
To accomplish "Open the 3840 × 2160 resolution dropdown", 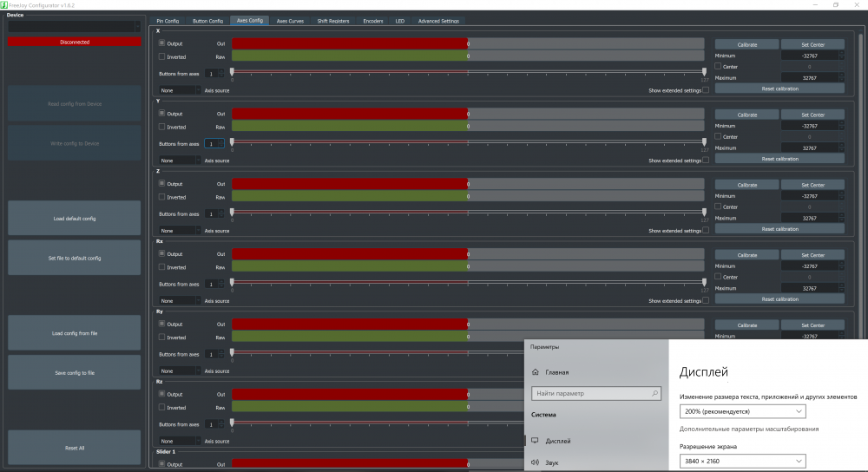I will (x=742, y=461).
